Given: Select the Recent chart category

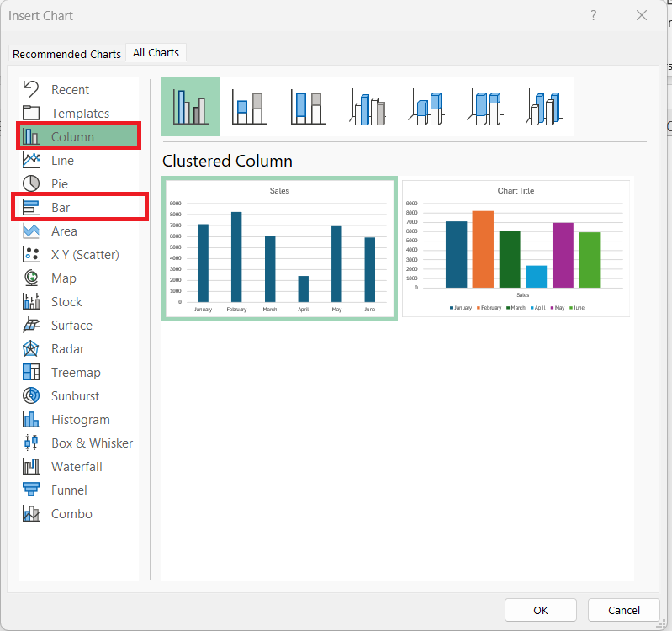Looking at the screenshot, I should [79, 89].
